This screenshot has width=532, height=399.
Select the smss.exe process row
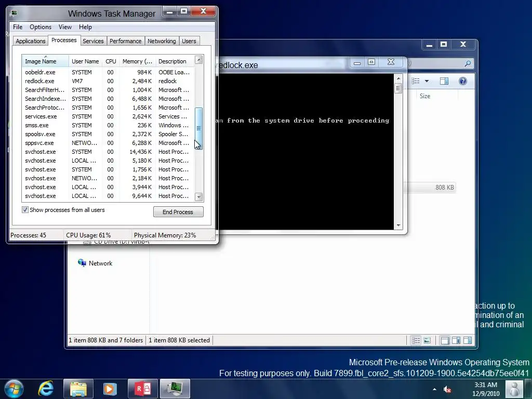point(108,125)
